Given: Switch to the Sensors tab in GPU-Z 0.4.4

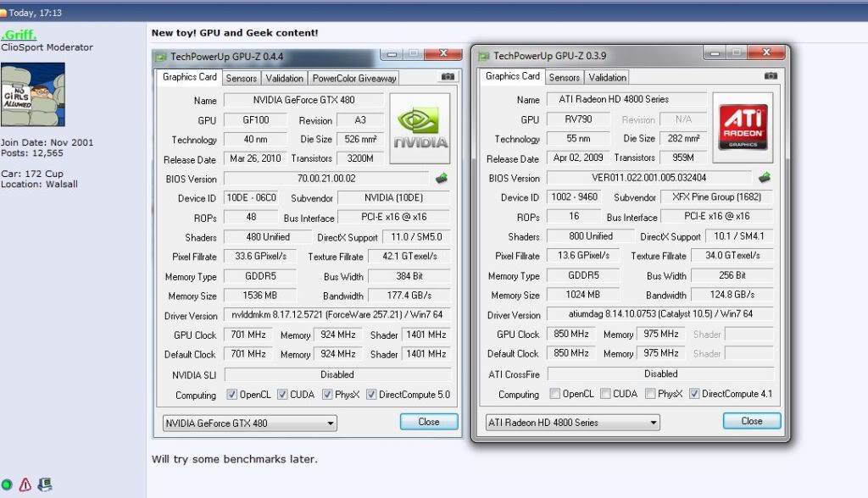Looking at the screenshot, I should click(x=241, y=77).
